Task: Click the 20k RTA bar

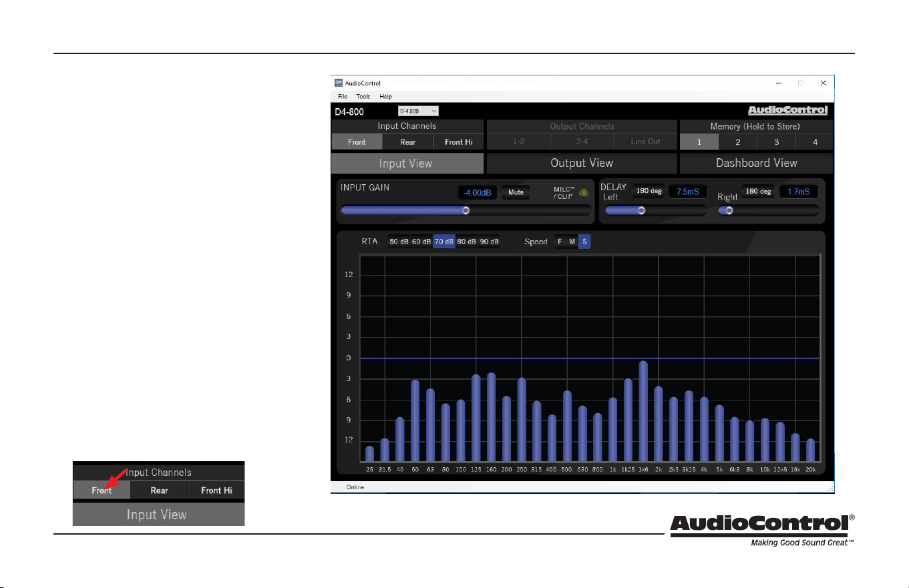Action: click(810, 450)
